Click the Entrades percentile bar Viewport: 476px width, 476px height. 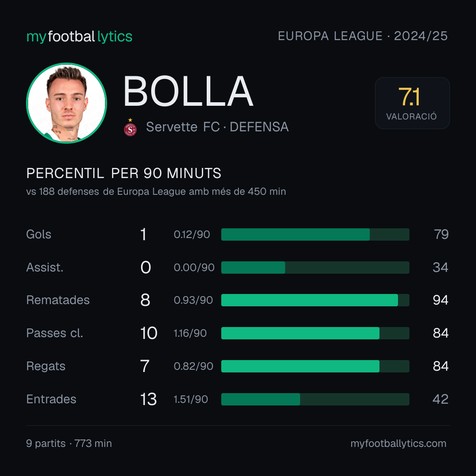[x=315, y=399]
